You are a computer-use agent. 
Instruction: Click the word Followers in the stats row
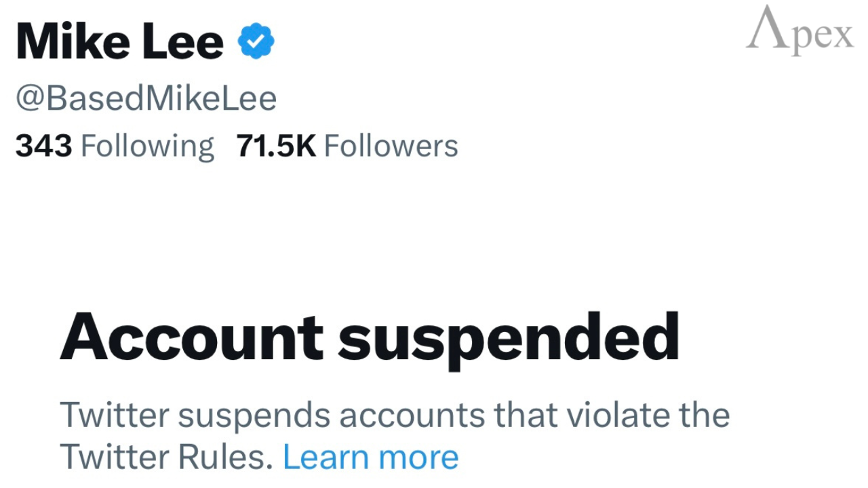tap(391, 145)
